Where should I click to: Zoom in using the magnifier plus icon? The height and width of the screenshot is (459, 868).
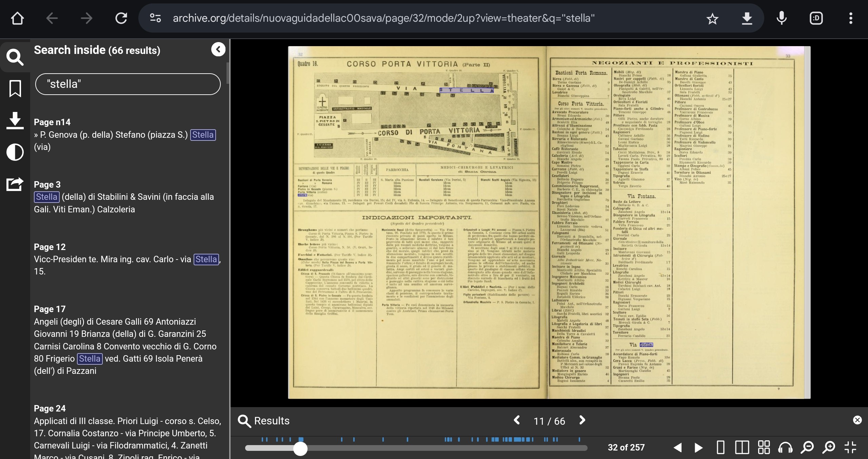point(829,447)
